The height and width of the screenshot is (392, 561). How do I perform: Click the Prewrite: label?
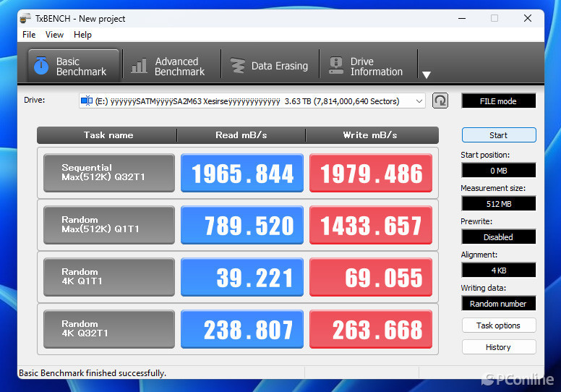tap(476, 221)
